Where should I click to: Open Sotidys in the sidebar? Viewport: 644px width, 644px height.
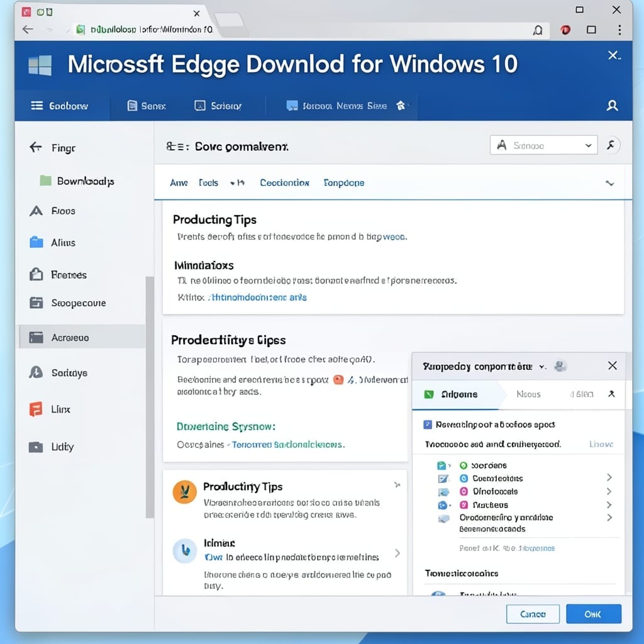(x=58, y=373)
